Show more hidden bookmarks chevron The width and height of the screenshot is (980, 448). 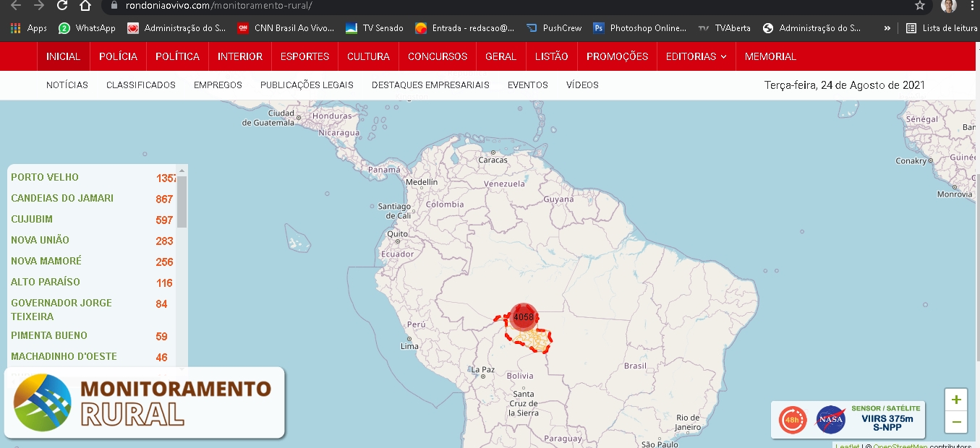887,28
